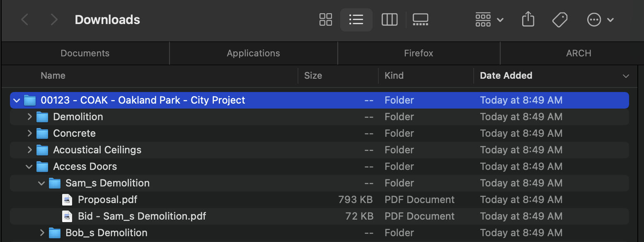
Task: Sort by the Size column header
Action: (x=313, y=75)
